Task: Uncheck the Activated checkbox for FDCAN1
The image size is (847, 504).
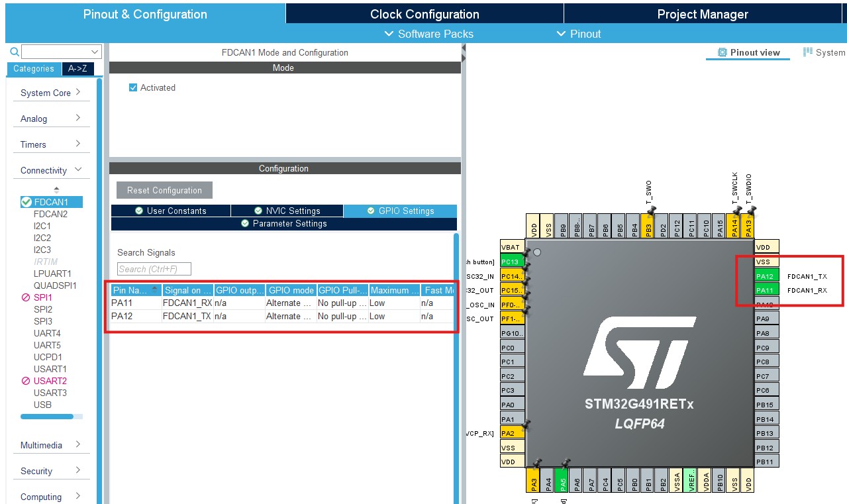Action: [x=133, y=87]
